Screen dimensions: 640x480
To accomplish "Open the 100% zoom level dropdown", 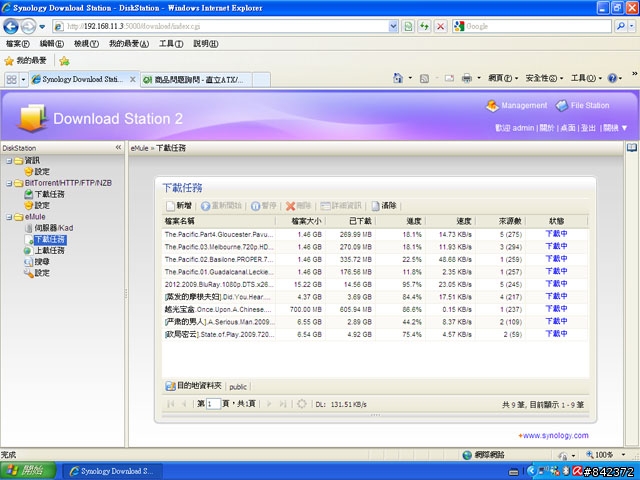I will [623, 455].
